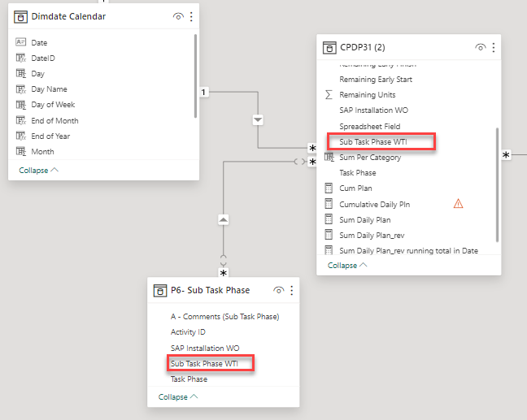
Task: Toggle visibility eye on Dimdate Calendar table
Action: 178,16
